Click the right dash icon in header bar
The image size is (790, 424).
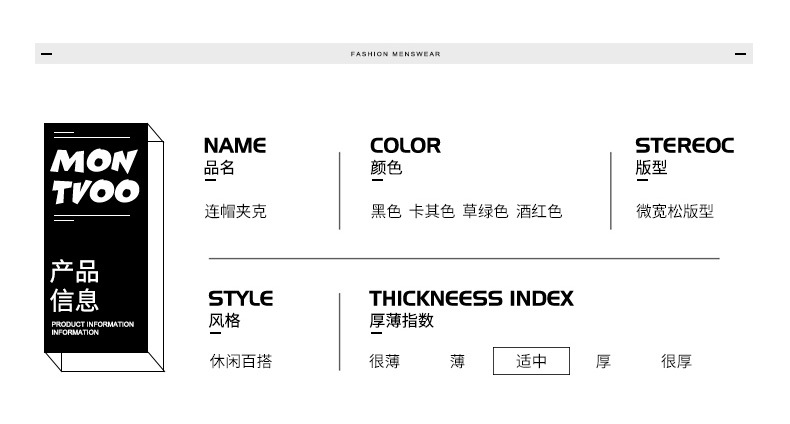coord(740,54)
